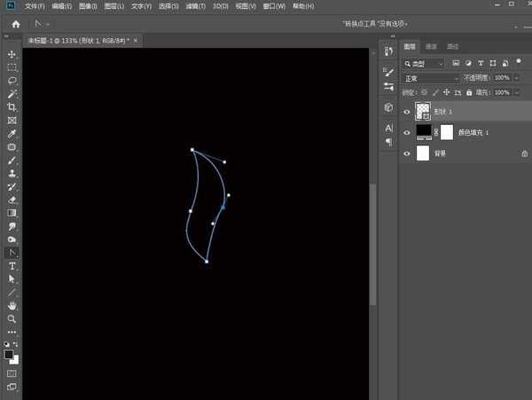Screen dimensions: 532x400
Task: Hide the 形状 1 layer
Action: [407, 111]
